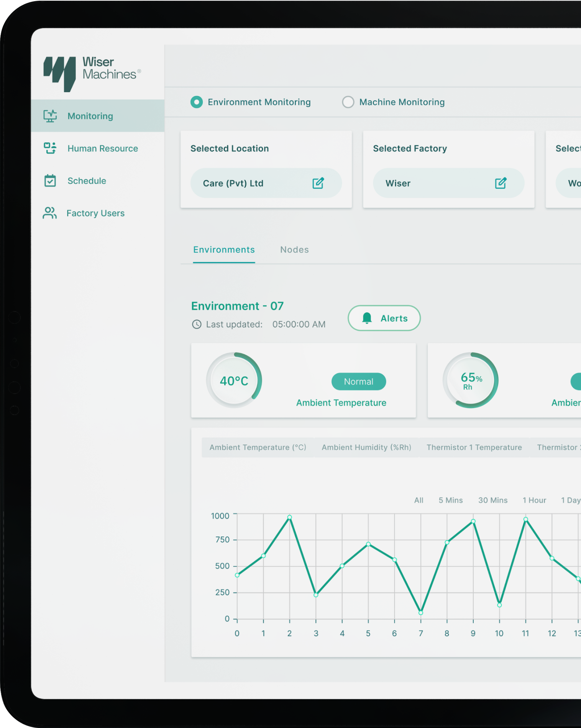The height and width of the screenshot is (728, 581).
Task: Click the Schedule calendar icon
Action: [x=50, y=181]
